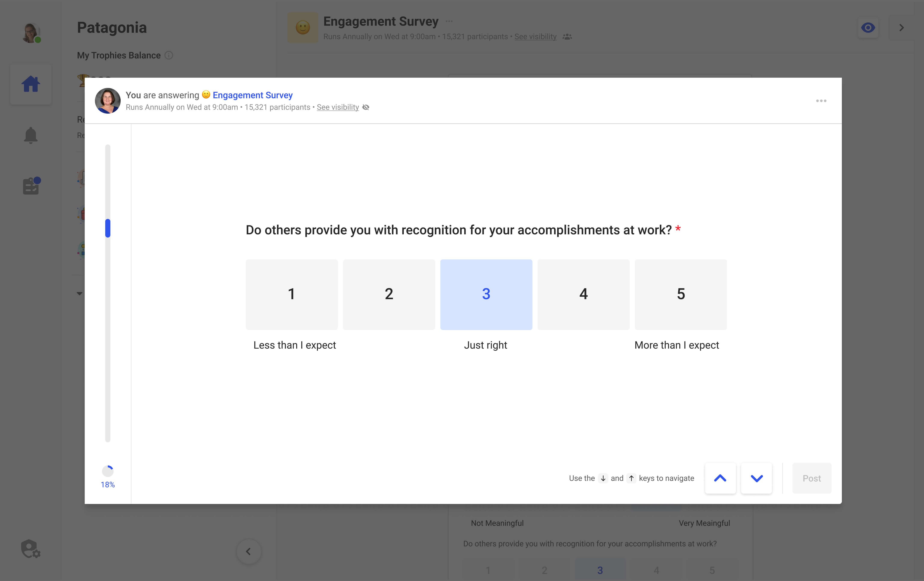Click the 'Not Meaningful' label in background

497,523
